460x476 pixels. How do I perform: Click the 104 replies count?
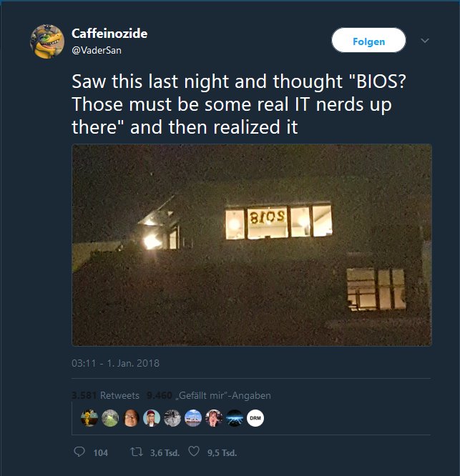coord(101,453)
